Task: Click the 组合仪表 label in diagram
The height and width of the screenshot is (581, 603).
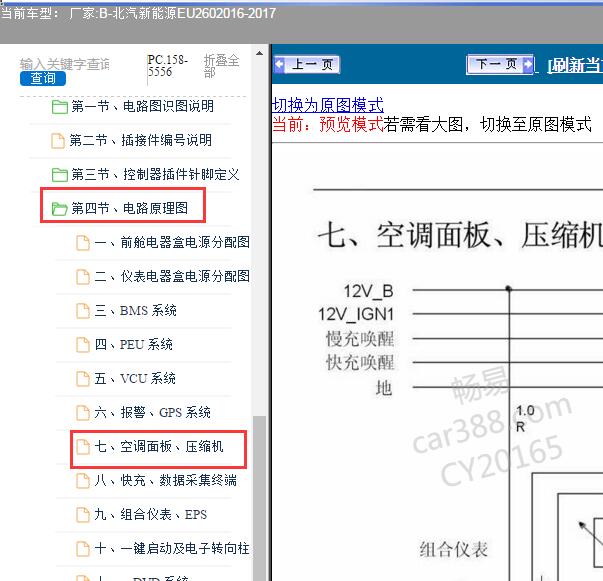Action: point(454,549)
